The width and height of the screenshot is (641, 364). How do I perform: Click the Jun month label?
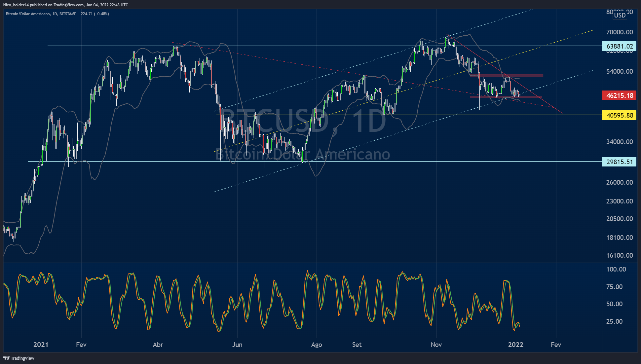pyautogui.click(x=237, y=345)
